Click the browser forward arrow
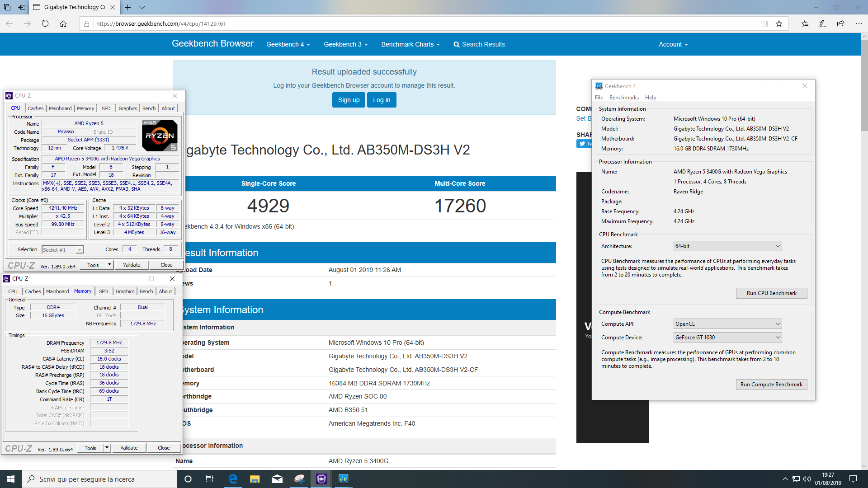Image resolution: width=868 pixels, height=488 pixels. (27, 23)
